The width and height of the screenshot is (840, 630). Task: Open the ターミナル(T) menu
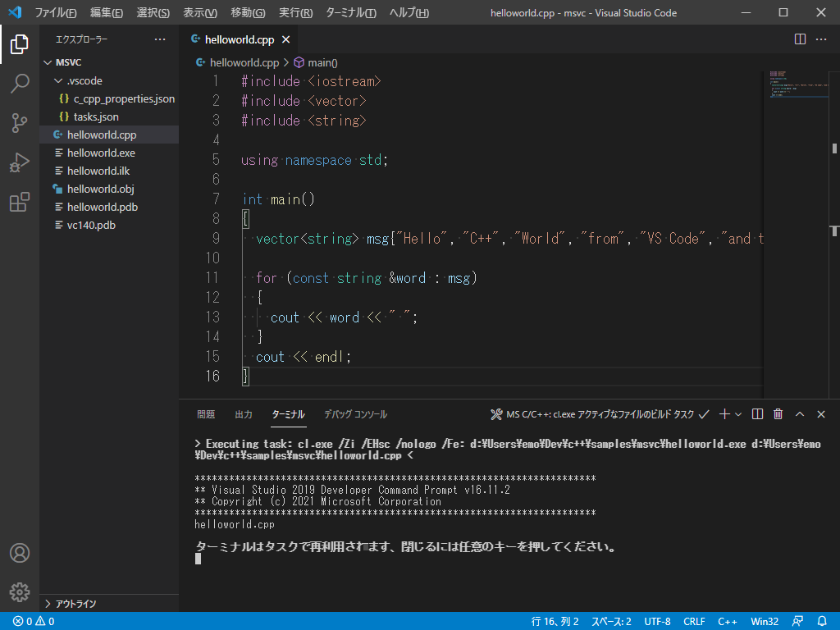[x=351, y=12]
